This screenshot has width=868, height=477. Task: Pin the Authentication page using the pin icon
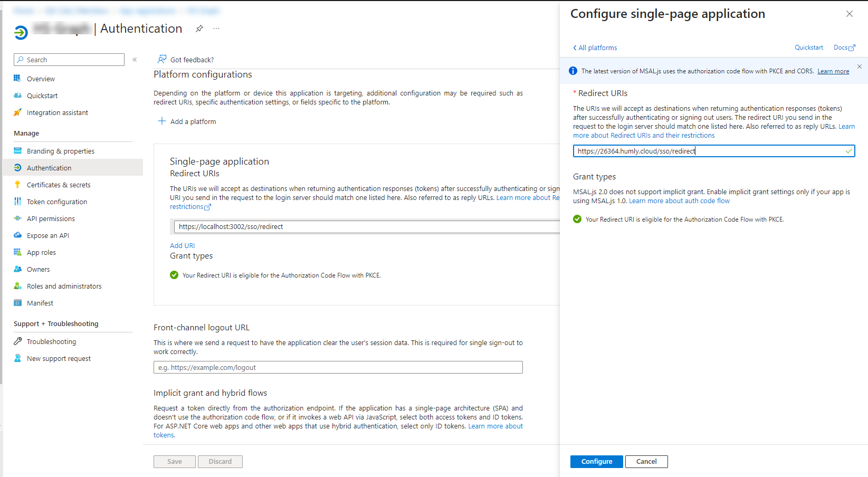(x=199, y=28)
